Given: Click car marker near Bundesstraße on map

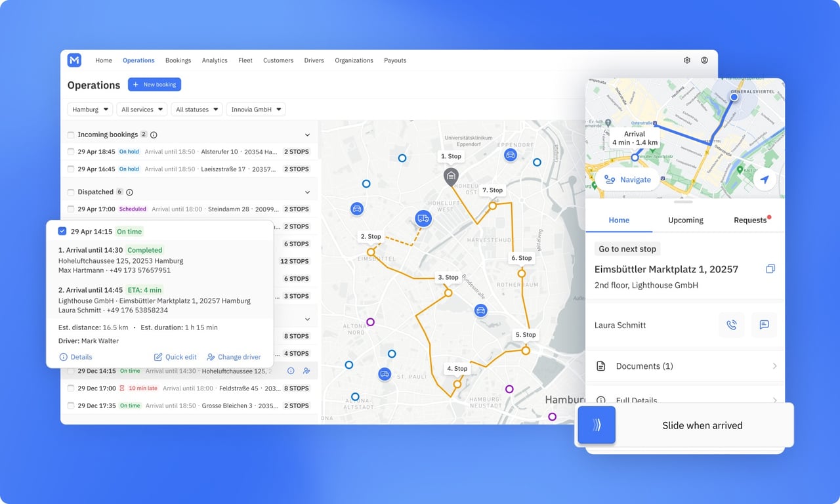Looking at the screenshot, I should point(481,310).
